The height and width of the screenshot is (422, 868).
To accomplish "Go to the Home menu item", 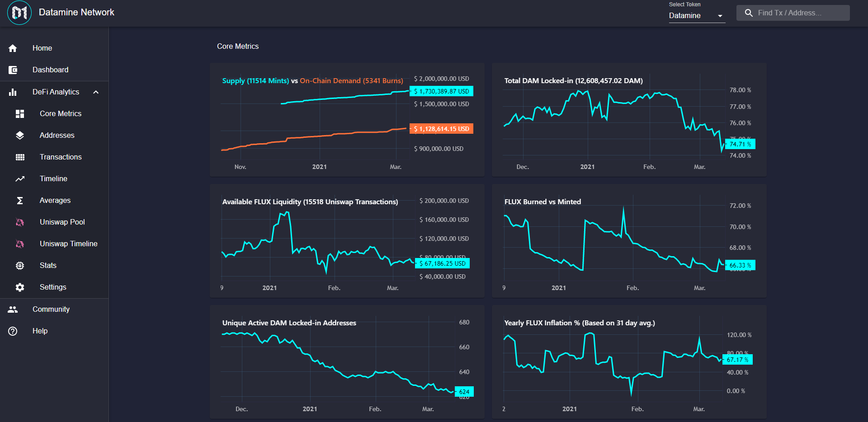I will 54,48.
